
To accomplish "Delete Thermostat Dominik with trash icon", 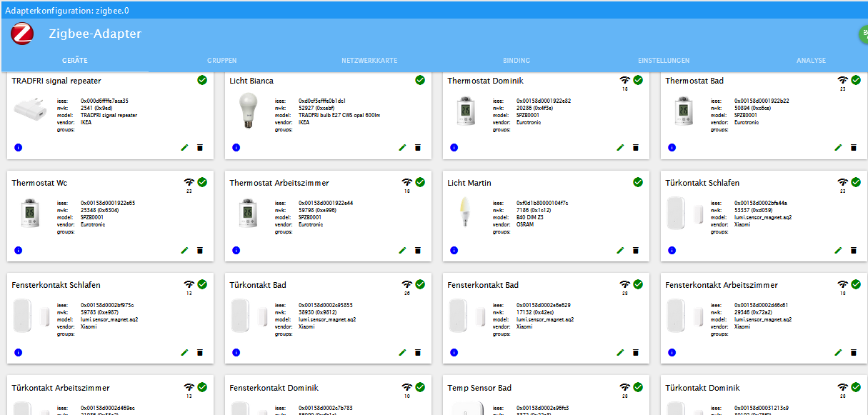I will (636, 148).
